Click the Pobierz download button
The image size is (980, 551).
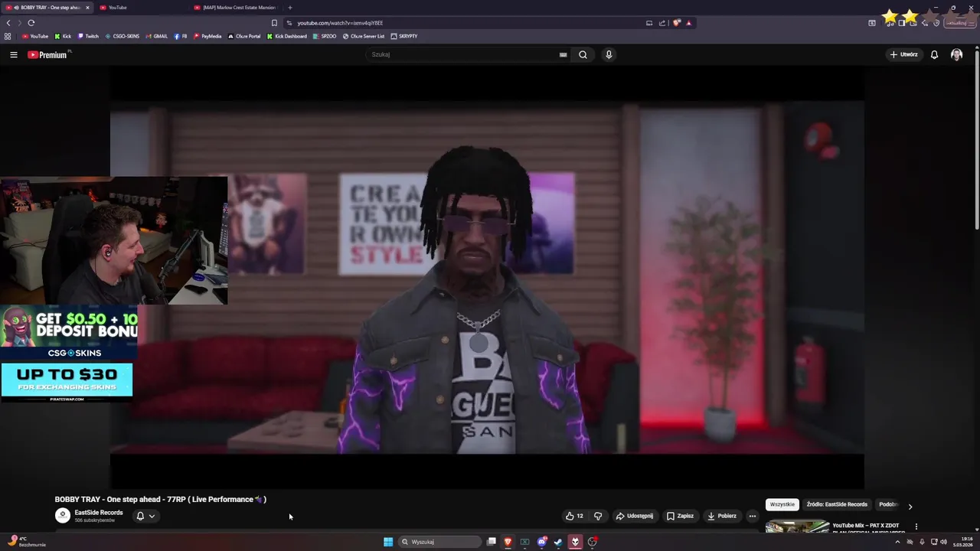click(x=722, y=516)
